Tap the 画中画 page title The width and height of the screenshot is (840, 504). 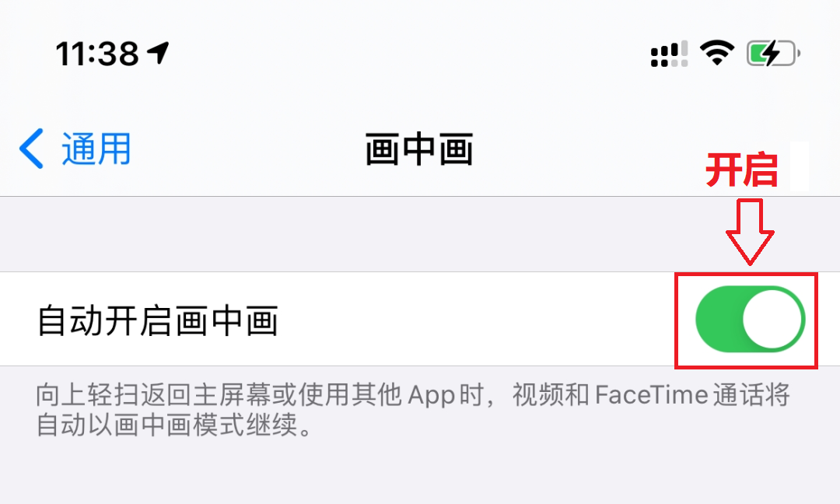[x=419, y=149]
